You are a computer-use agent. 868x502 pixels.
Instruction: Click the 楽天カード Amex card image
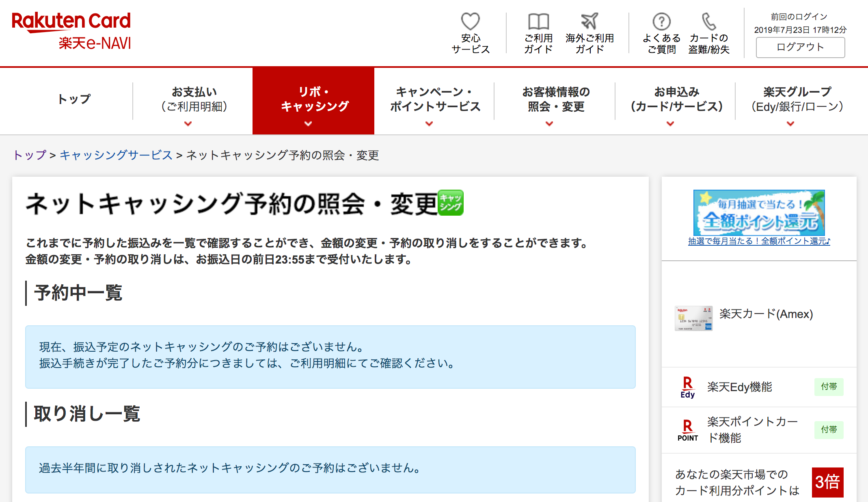[x=693, y=318]
